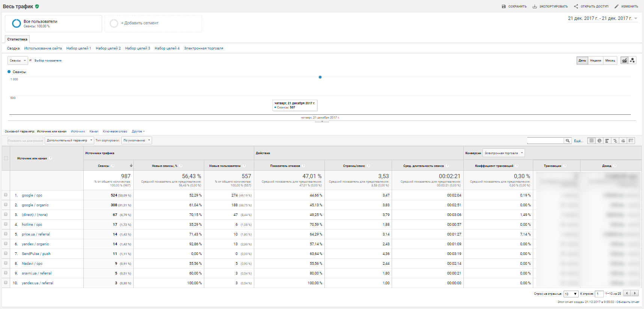Click the Все пользователи segment circle

[x=17, y=24]
